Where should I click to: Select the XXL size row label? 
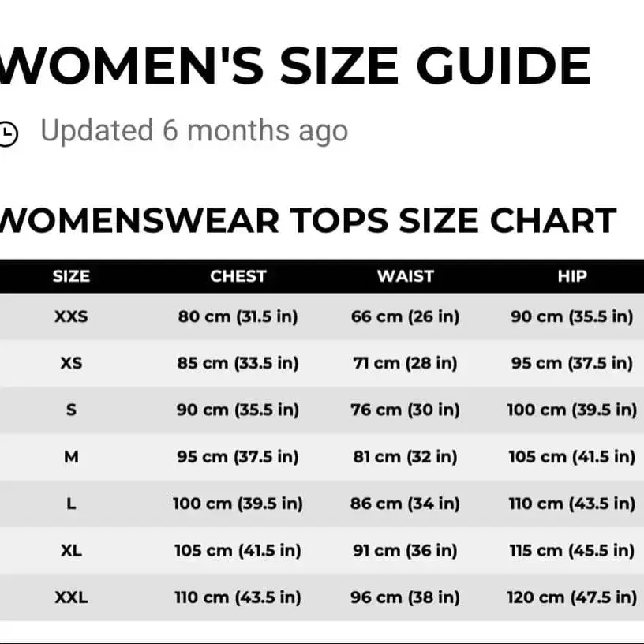coord(71,597)
